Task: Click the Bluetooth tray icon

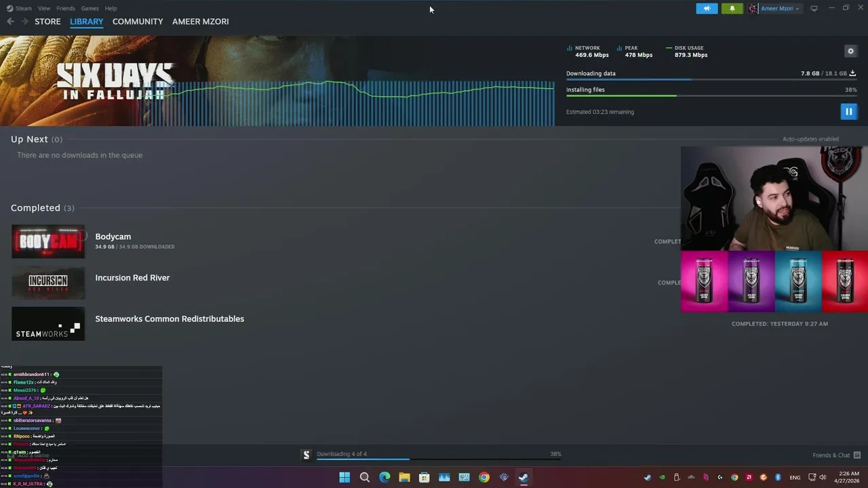Action: [778, 477]
